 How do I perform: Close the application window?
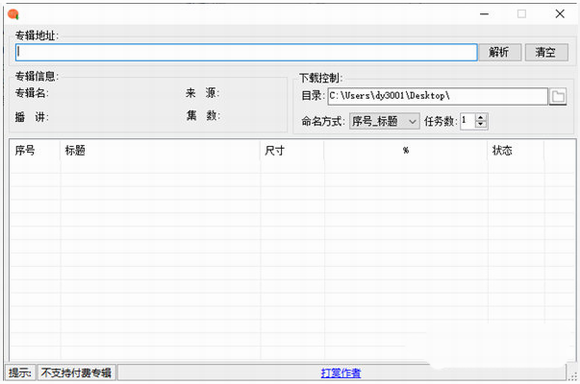560,14
